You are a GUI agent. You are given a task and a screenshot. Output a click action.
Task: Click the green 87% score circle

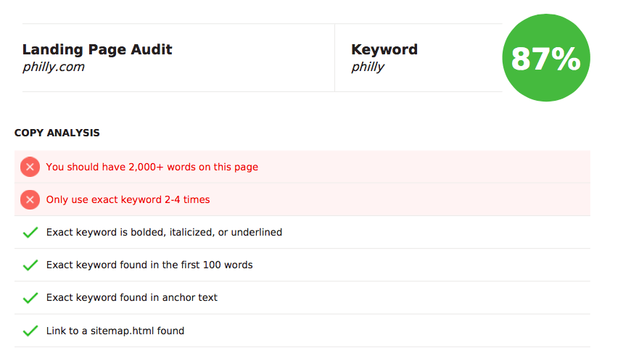tap(546, 57)
